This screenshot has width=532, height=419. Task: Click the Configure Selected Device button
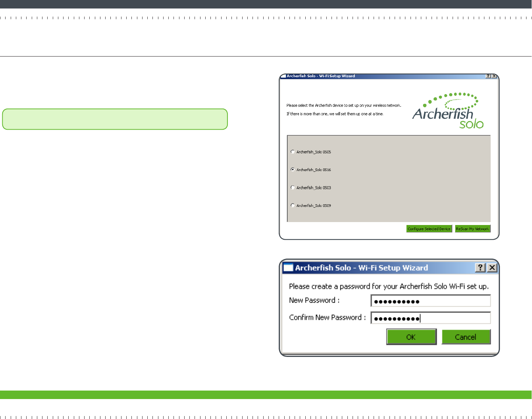pos(429,229)
